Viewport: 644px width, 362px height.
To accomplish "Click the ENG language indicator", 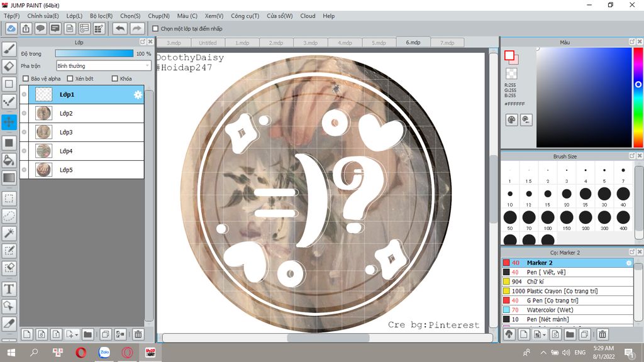I will click(580, 353).
